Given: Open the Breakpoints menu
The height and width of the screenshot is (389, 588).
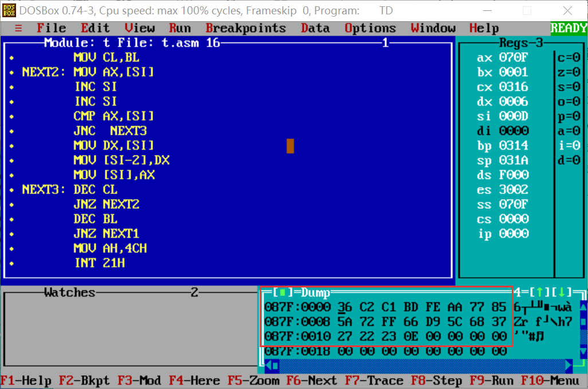Looking at the screenshot, I should (x=246, y=28).
